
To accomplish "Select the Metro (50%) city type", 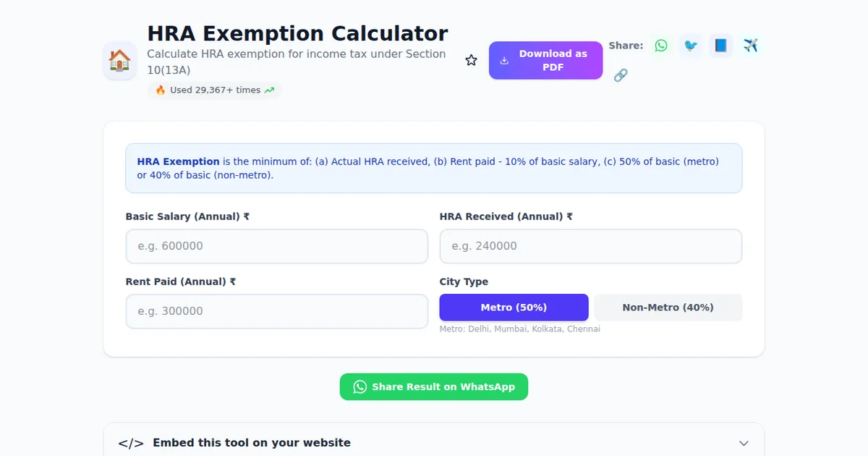I will point(514,307).
